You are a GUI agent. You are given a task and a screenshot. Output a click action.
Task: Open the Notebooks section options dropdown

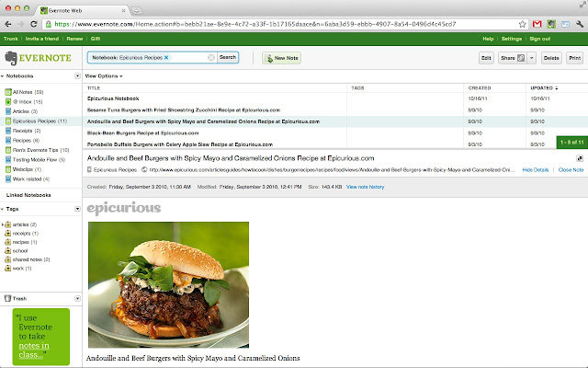(73, 75)
